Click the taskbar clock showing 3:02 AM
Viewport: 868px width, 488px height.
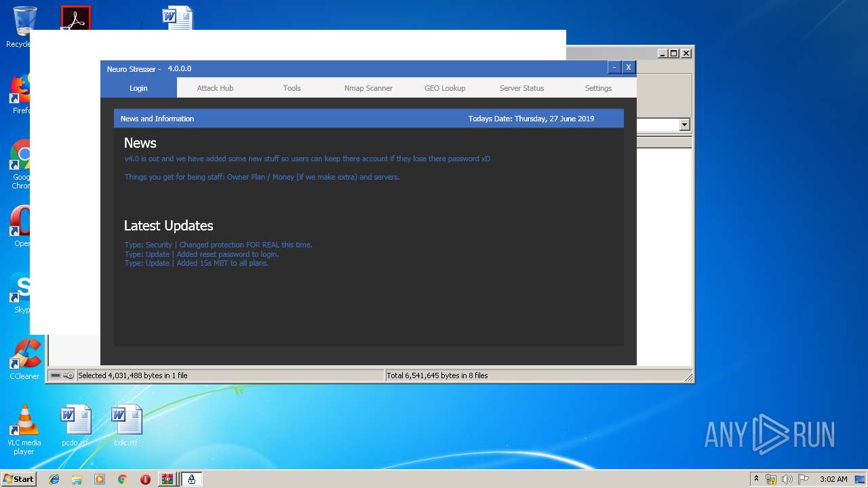833,479
